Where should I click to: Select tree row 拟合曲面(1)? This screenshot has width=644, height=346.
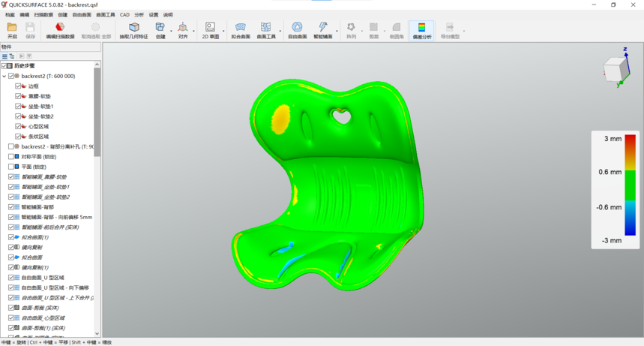pyautogui.click(x=35, y=237)
